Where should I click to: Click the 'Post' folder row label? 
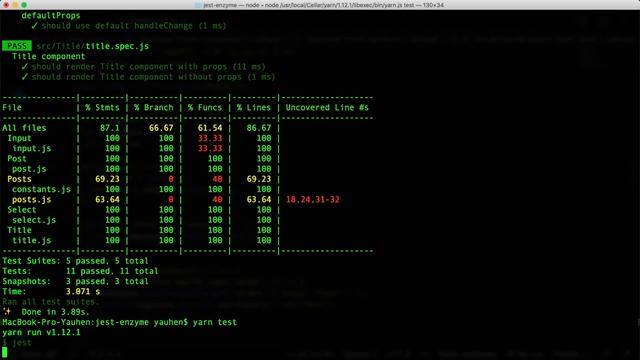point(17,158)
